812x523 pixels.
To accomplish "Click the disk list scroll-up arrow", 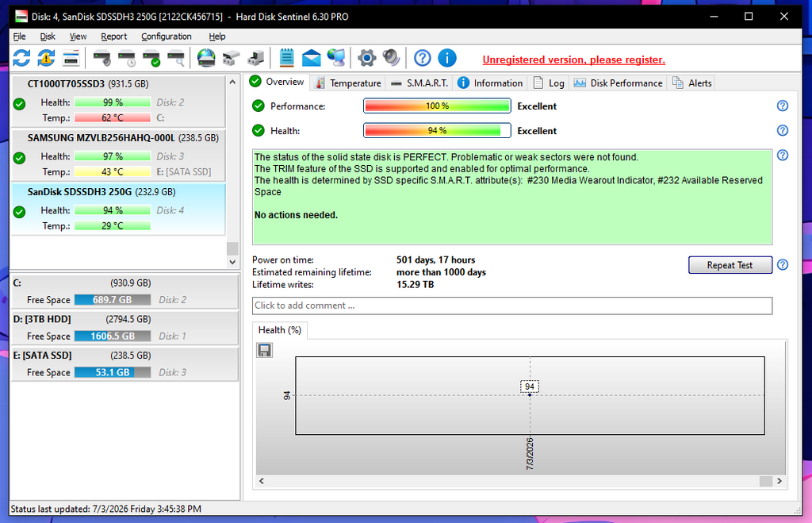I will click(232, 82).
